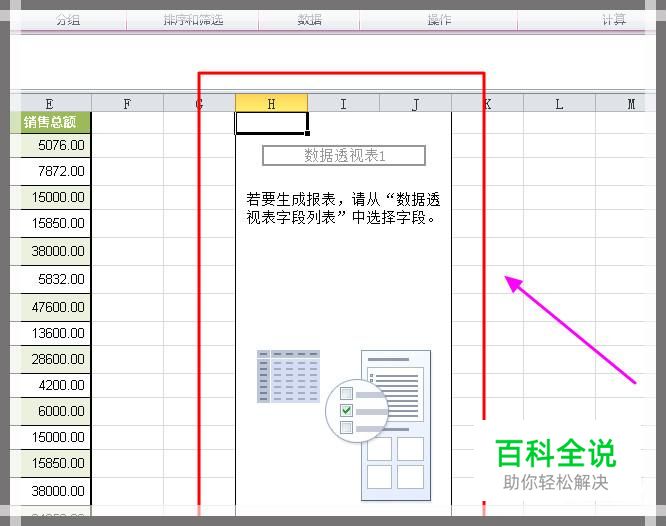Select column J header
Screen dimensions: 666x526
tap(415, 103)
